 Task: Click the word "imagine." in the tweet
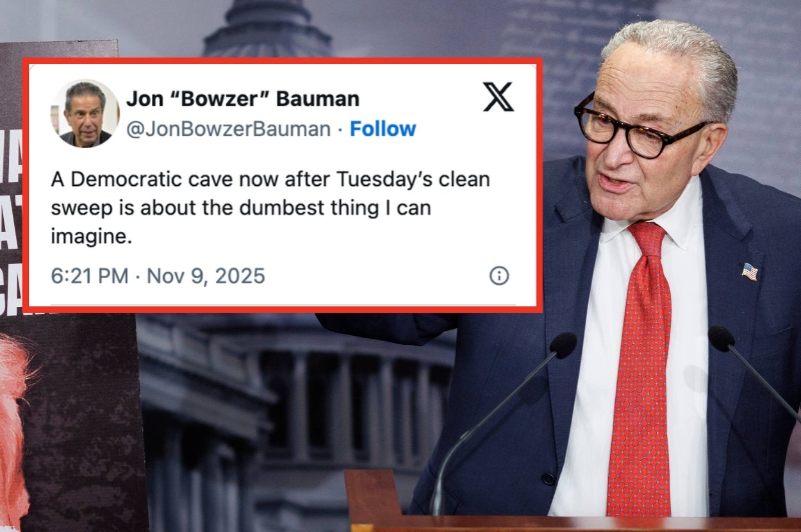point(91,238)
